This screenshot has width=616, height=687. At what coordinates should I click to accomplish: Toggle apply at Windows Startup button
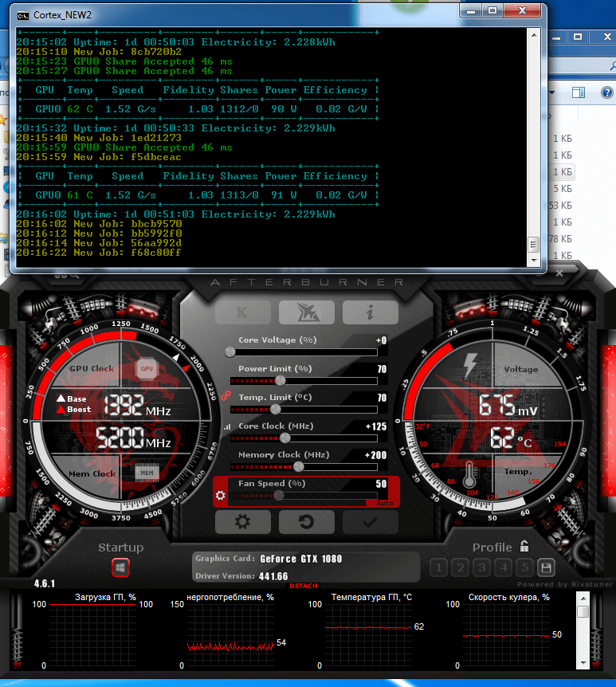coord(120,567)
